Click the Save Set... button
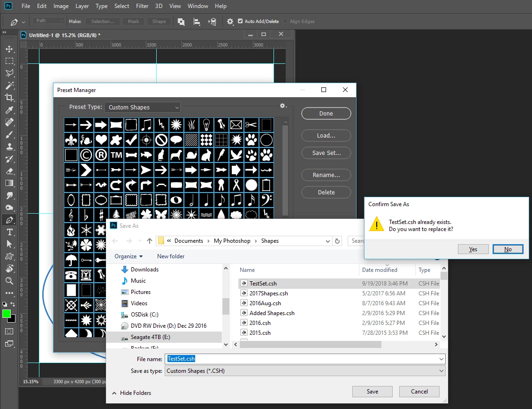532x409 pixels. [326, 153]
